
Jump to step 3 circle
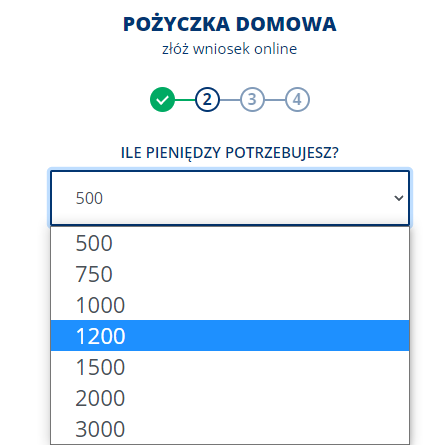(x=252, y=99)
